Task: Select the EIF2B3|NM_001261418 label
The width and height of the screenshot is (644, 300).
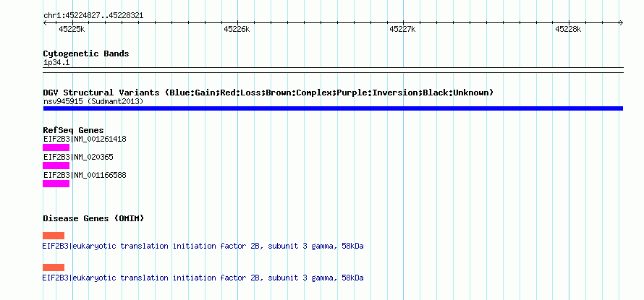Action: 85,139
